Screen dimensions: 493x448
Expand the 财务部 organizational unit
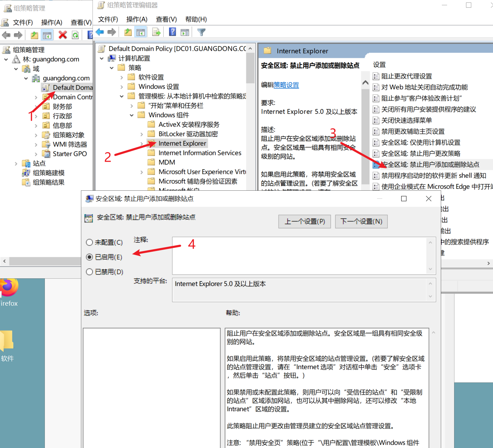[36, 107]
